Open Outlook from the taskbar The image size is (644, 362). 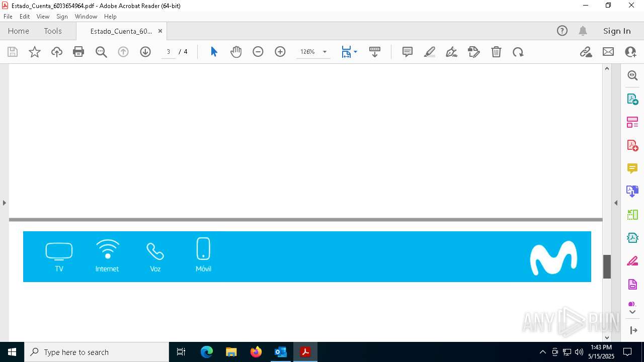[280, 352]
